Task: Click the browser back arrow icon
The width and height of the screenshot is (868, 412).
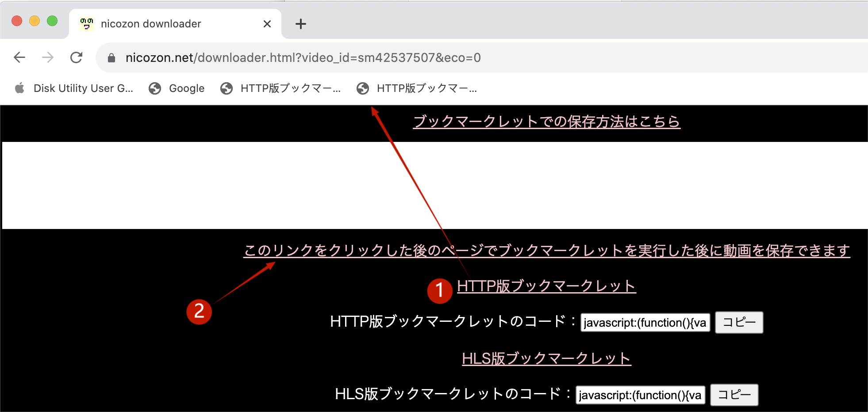Action: pyautogui.click(x=19, y=57)
